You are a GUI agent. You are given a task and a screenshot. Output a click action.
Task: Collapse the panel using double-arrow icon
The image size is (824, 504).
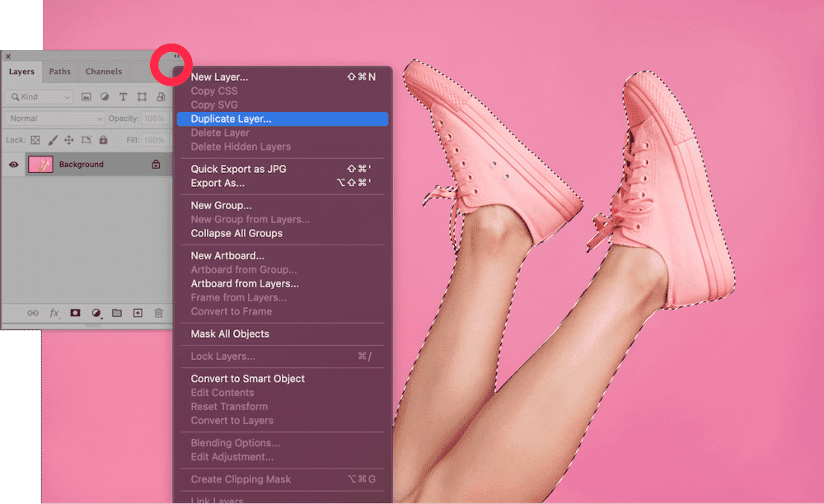178,57
